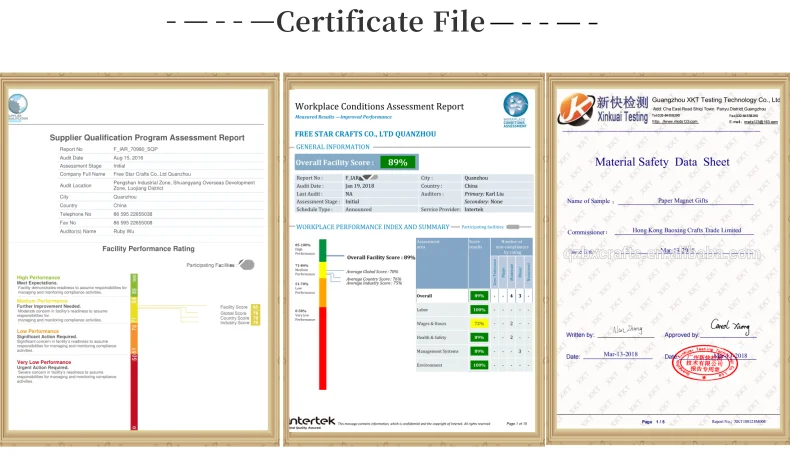Click the Environment row label
790x459 pixels.
[x=429, y=365]
